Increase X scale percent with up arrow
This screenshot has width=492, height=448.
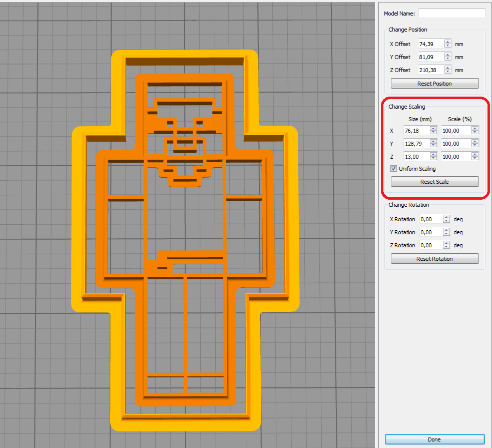[x=475, y=128]
